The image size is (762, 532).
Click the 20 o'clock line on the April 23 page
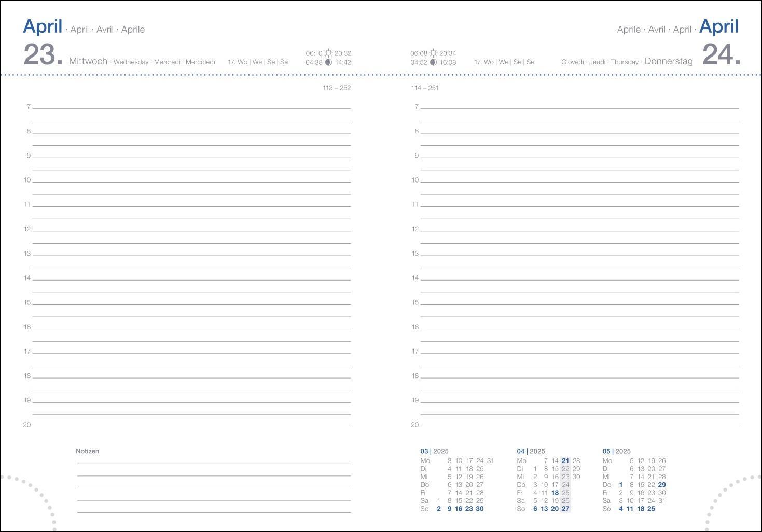coord(191,427)
